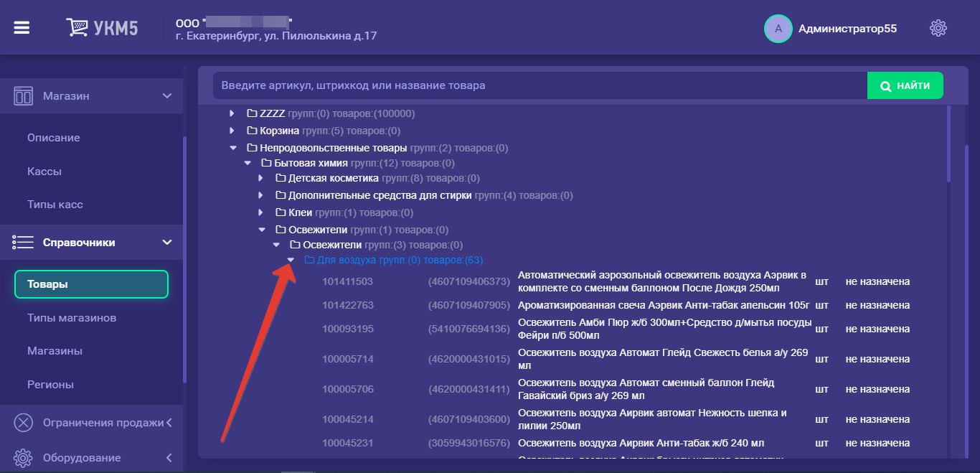Select product with article 100045214
Viewport: 980px width, 473px height.
[x=348, y=419]
